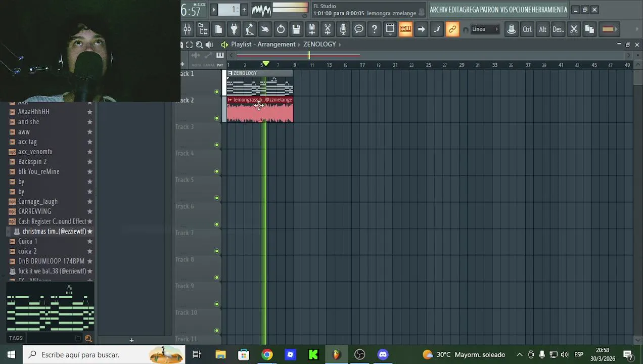Click the Ctrl button
This screenshot has height=364, width=643.
527,29
